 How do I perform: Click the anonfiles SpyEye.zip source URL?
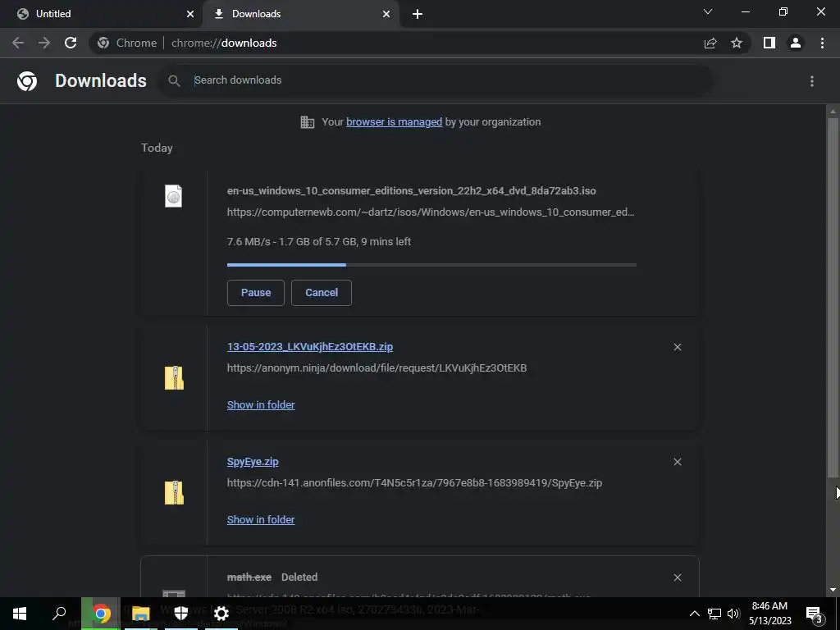[414, 483]
